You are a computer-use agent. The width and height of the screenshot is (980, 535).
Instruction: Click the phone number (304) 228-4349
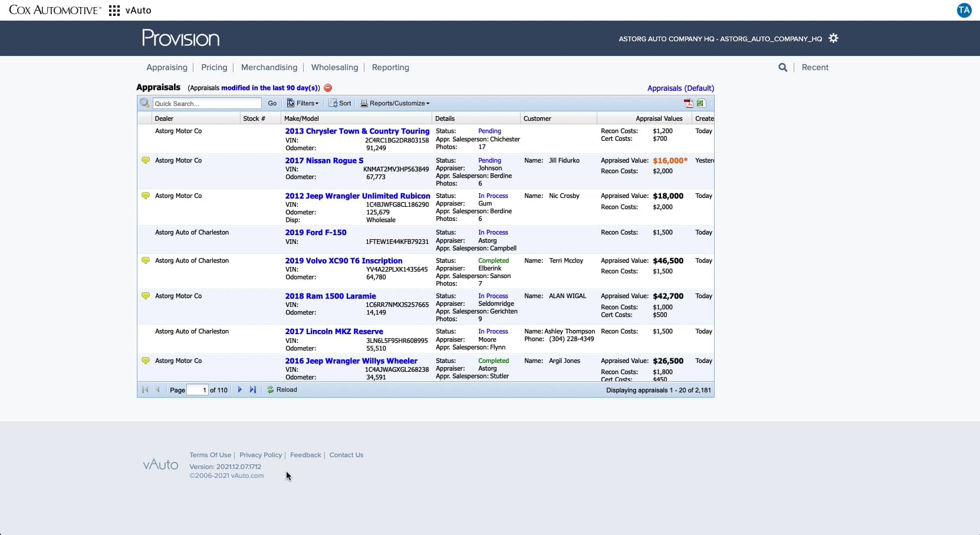(x=571, y=339)
